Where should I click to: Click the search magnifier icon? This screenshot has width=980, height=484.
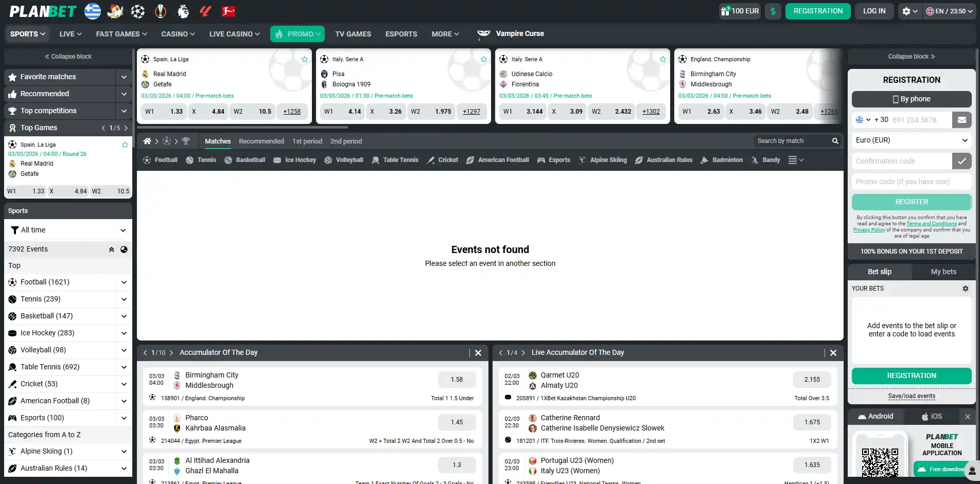coord(835,141)
